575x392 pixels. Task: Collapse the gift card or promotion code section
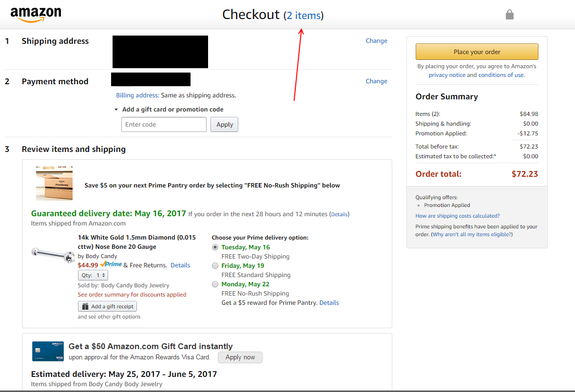116,110
